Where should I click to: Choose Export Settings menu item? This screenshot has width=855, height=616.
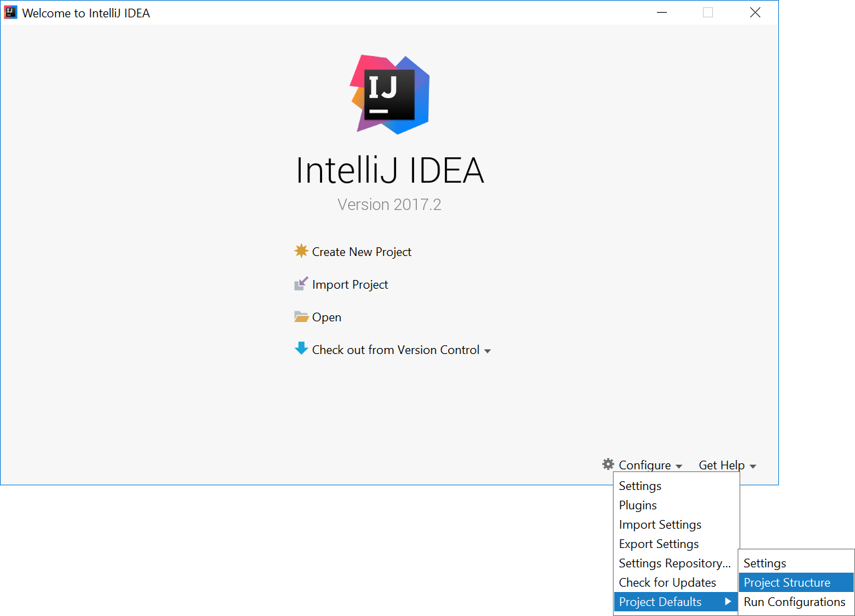[x=658, y=544]
